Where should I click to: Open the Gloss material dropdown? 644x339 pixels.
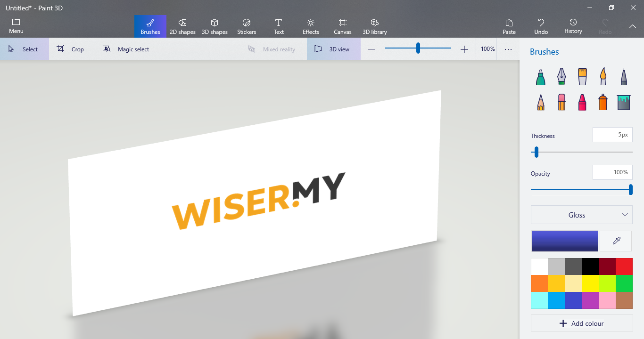pyautogui.click(x=581, y=215)
